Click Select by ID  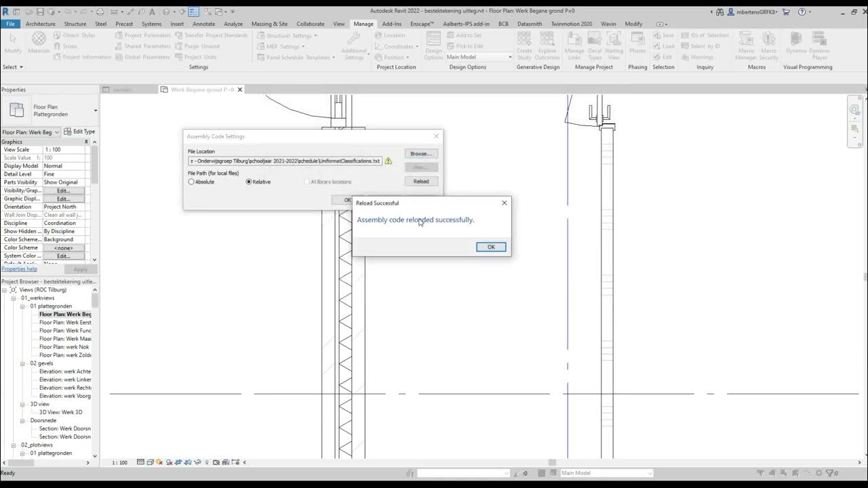click(700, 46)
